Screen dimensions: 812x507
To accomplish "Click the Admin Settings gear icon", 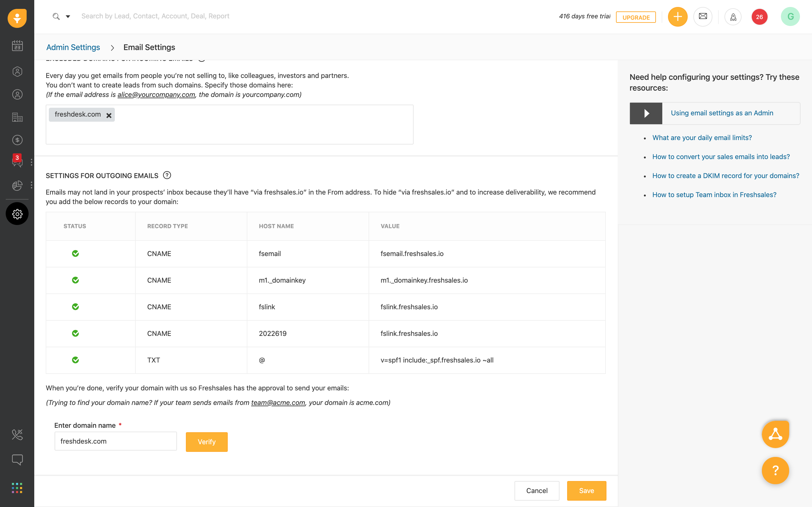I will (x=17, y=214).
